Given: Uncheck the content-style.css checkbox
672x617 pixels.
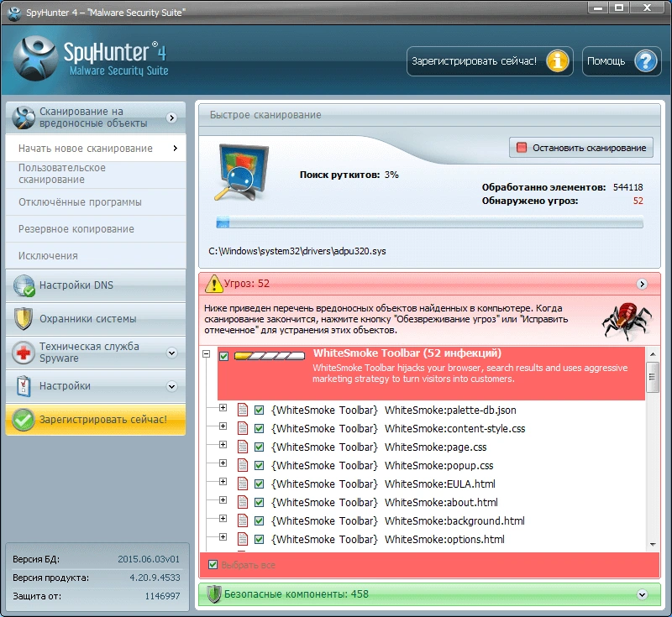Looking at the screenshot, I should pos(259,429).
